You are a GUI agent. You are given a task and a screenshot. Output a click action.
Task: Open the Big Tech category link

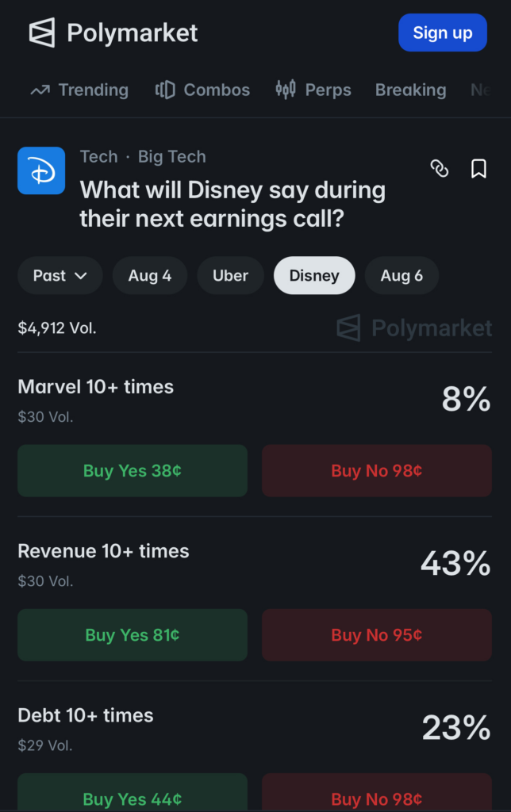[172, 156]
